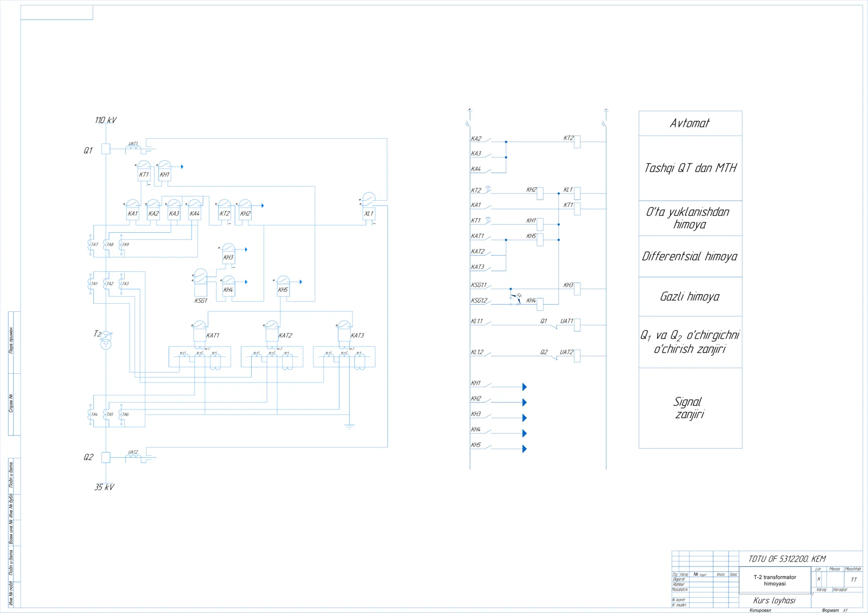Click the 'Справ №' left margin cell
The image size is (868, 613).
tap(11, 404)
